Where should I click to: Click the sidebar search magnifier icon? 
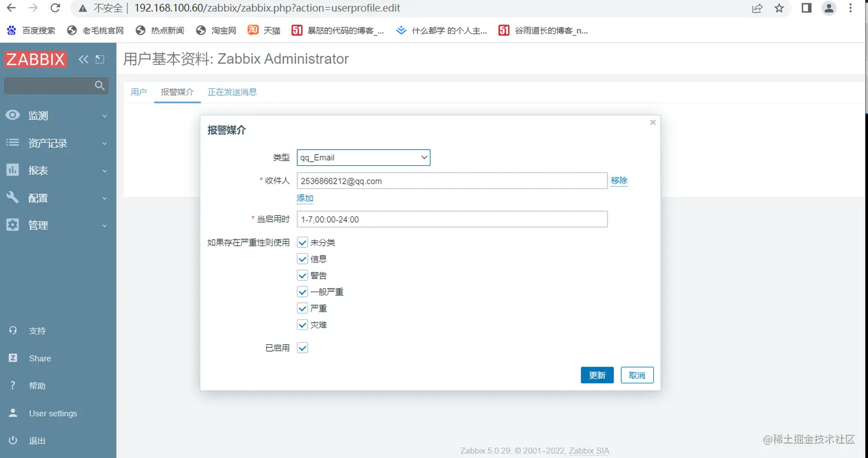(x=100, y=86)
